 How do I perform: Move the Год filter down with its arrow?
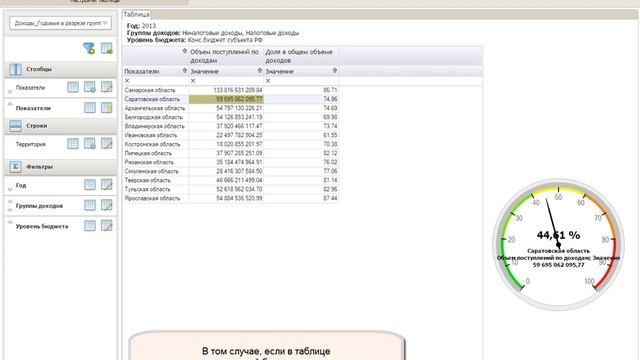(x=10, y=190)
